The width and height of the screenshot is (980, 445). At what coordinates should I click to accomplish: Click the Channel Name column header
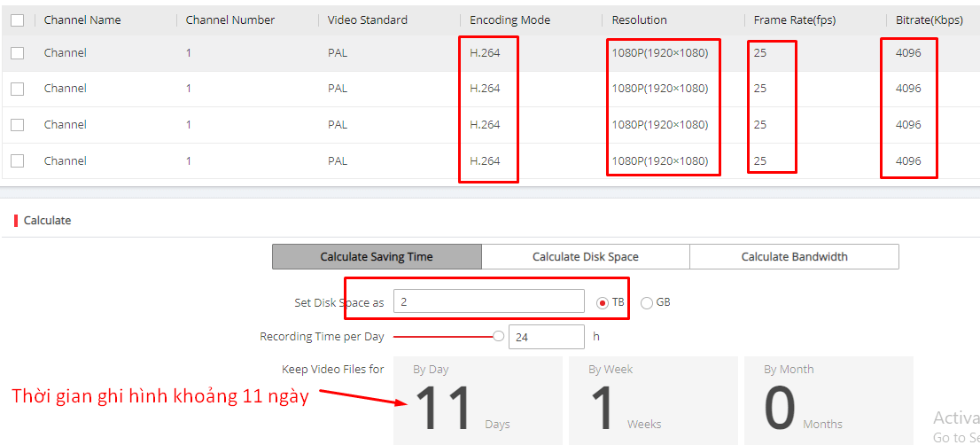tap(82, 20)
